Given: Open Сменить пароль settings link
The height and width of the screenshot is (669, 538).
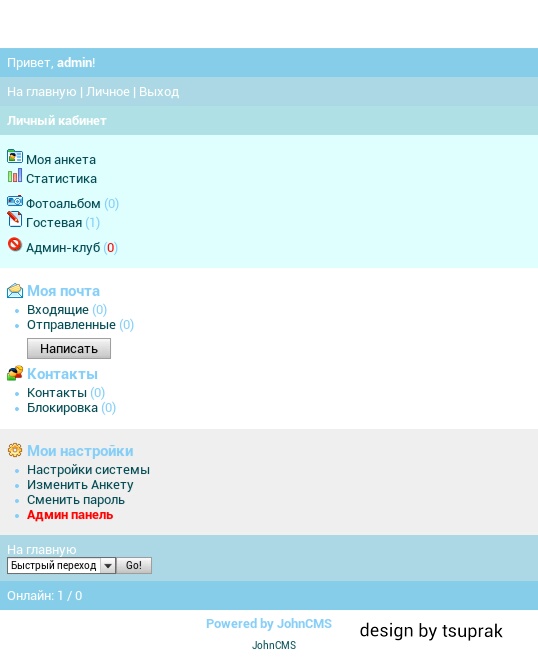Looking at the screenshot, I should point(76,500).
